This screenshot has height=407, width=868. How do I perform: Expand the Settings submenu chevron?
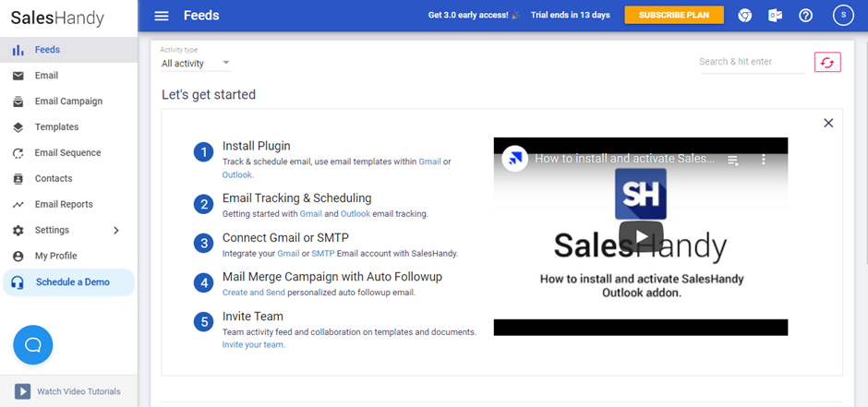point(116,231)
